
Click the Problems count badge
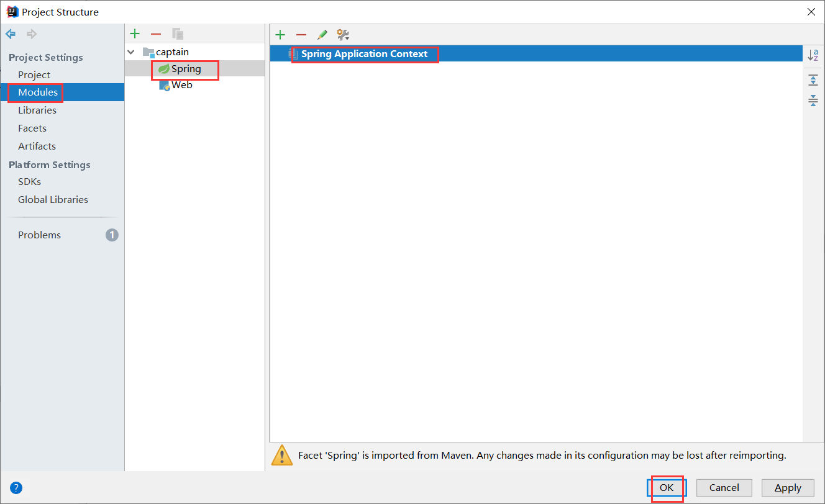pyautogui.click(x=112, y=235)
